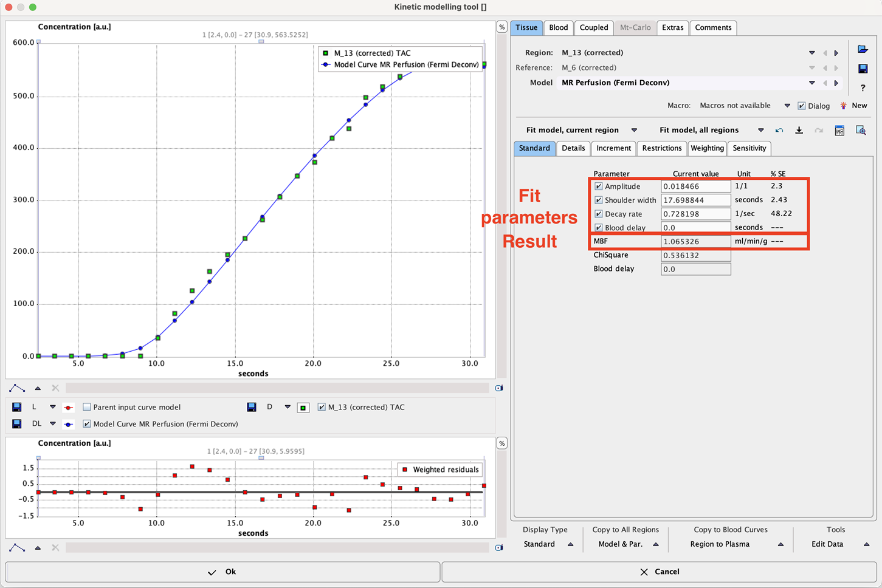This screenshot has height=588, width=882.
Task: Open the Restrictions sub-tab
Action: click(662, 148)
